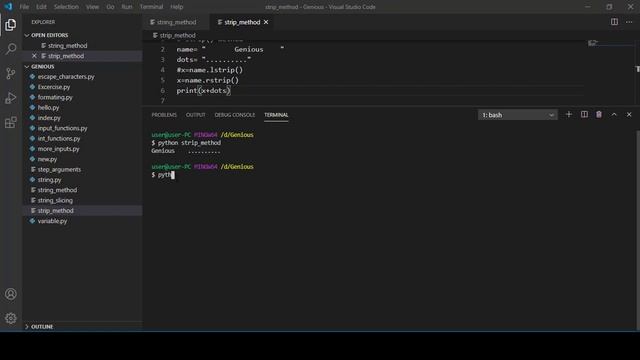Maximize the panel size with chevron up

tap(614, 115)
